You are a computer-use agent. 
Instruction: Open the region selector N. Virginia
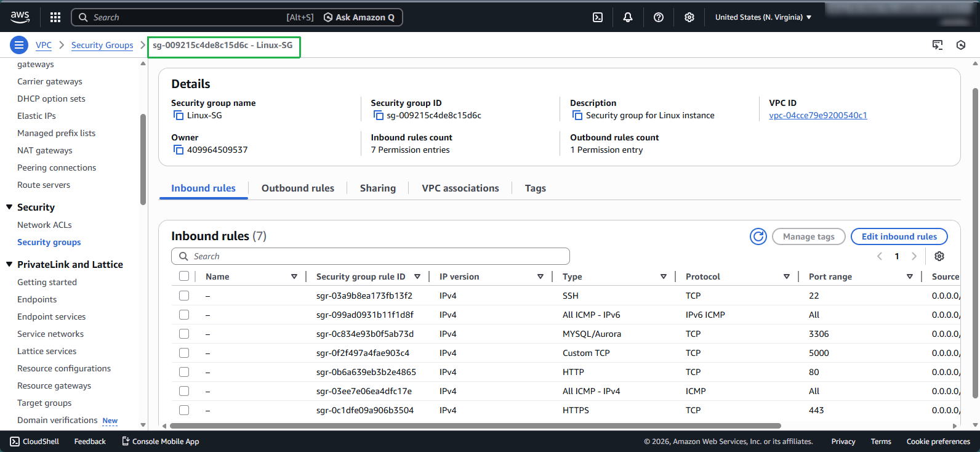763,17
